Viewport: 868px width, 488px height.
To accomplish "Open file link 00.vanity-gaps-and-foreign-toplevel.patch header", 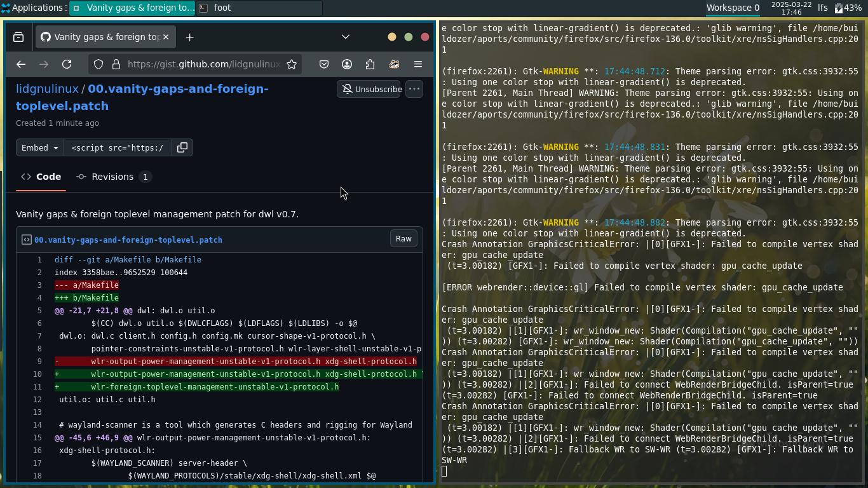I will (x=128, y=240).
